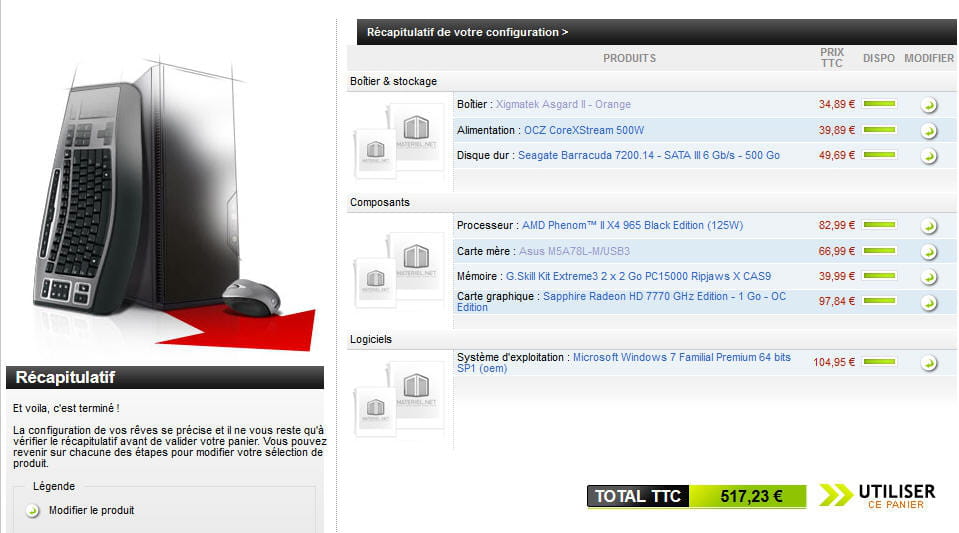The height and width of the screenshot is (533, 959).
Task: Click the price 34,89 € for the Boîtier
Action: click(837, 104)
